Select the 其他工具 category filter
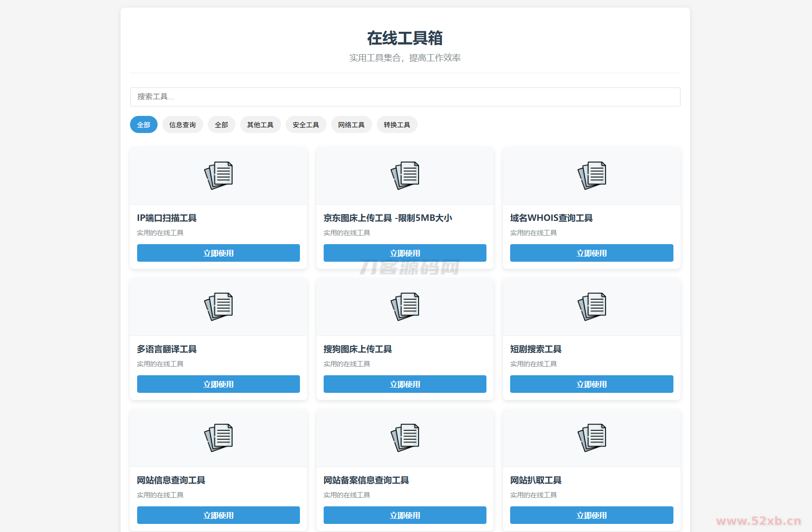This screenshot has width=812, height=532. 260,124
